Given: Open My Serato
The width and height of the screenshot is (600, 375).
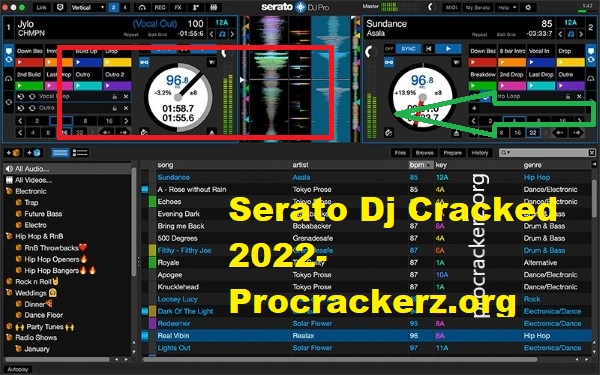Looking at the screenshot, I should pyautogui.click(x=478, y=7).
